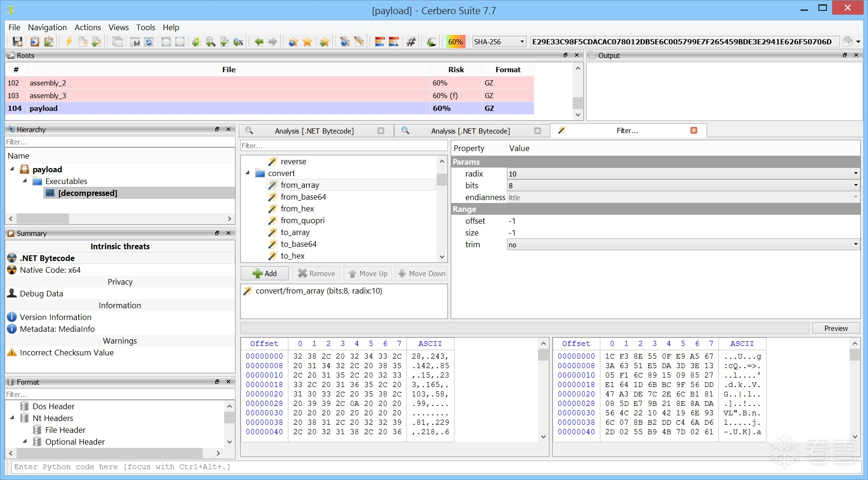Close the Filter... tab with red X
The image size is (868, 480).
[694, 130]
